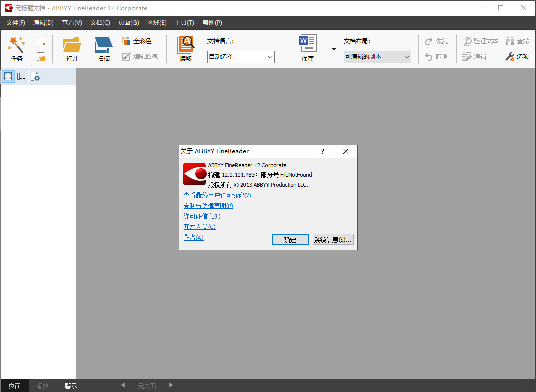Open the 区域(E) menu
The image size is (536, 392).
tap(157, 23)
